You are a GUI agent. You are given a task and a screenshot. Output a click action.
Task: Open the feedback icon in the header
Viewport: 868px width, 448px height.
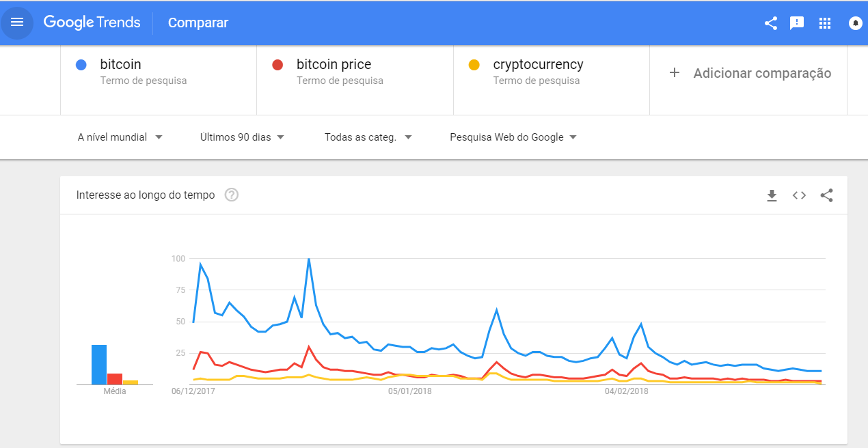(x=796, y=23)
